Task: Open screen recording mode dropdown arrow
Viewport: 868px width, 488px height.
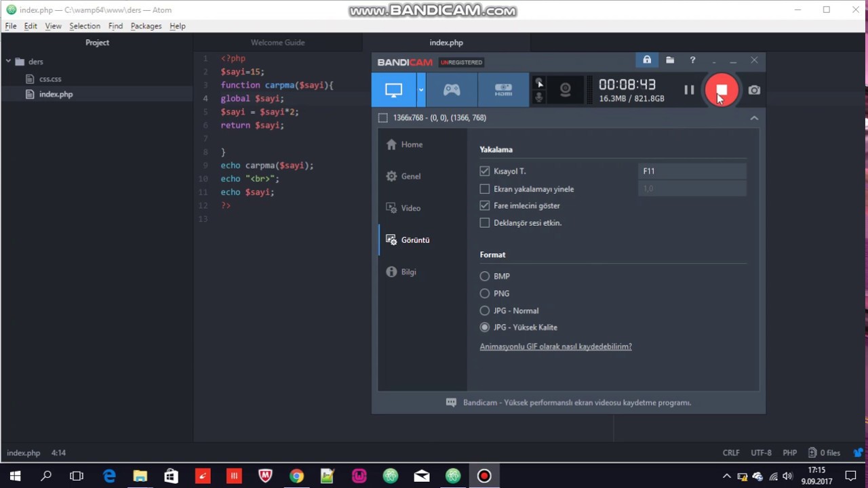Action: pos(421,89)
